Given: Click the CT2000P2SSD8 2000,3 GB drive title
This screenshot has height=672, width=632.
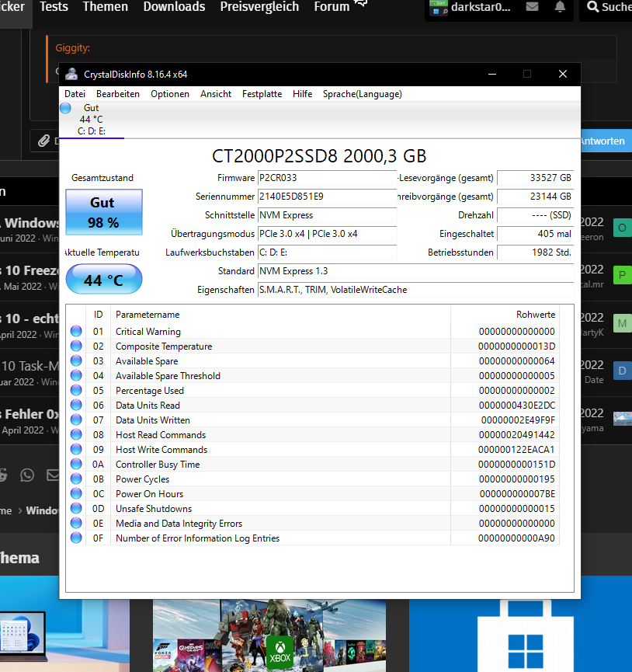Looking at the screenshot, I should click(319, 156).
